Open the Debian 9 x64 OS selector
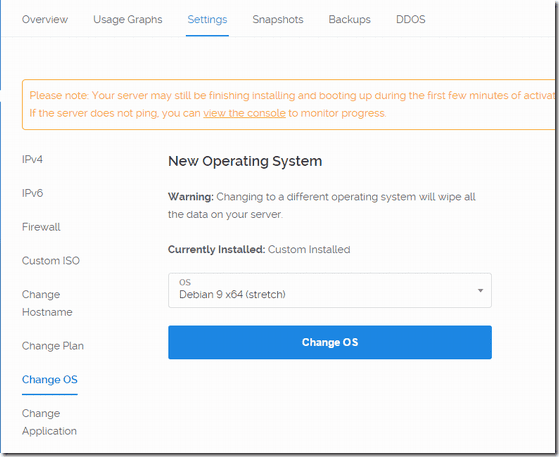Screen dimensions: 559x457 click(x=330, y=291)
